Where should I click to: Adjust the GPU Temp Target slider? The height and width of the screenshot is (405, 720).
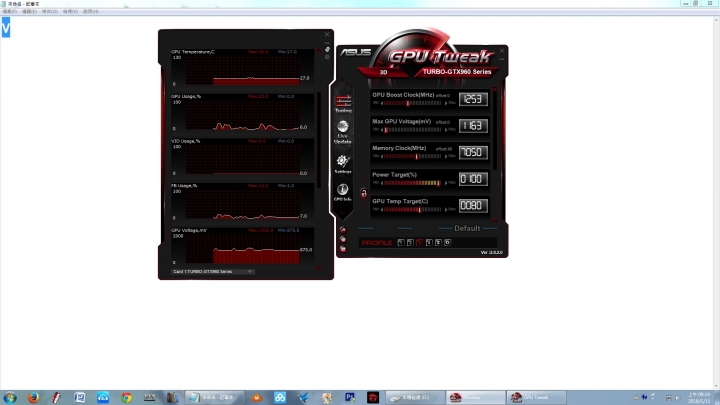pyautogui.click(x=413, y=209)
